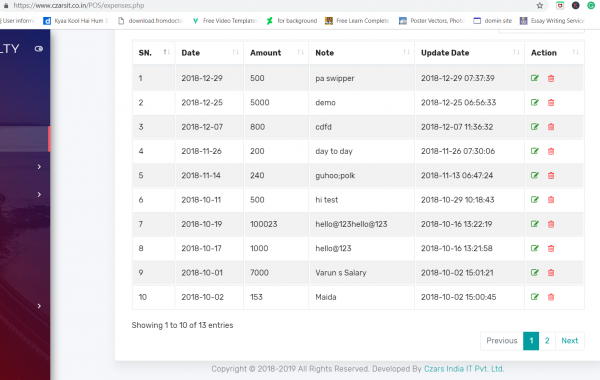Bookmark this page with the star icon
The image size is (600, 380).
[540, 5]
